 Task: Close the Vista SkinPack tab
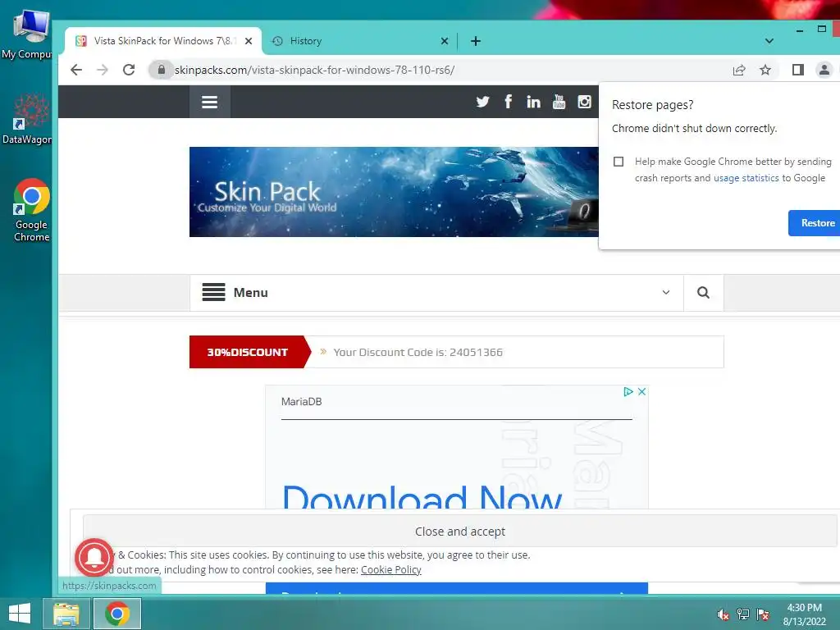click(x=249, y=41)
